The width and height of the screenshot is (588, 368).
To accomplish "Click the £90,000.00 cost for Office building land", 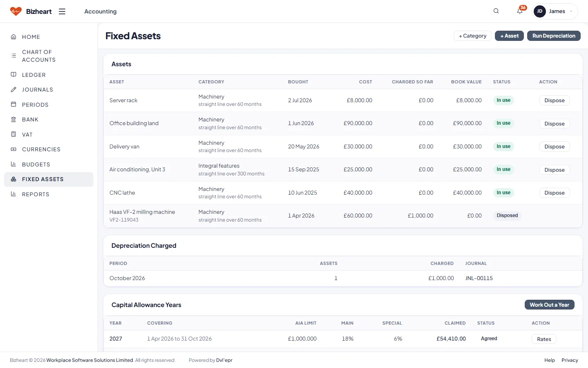I will pyautogui.click(x=358, y=123).
